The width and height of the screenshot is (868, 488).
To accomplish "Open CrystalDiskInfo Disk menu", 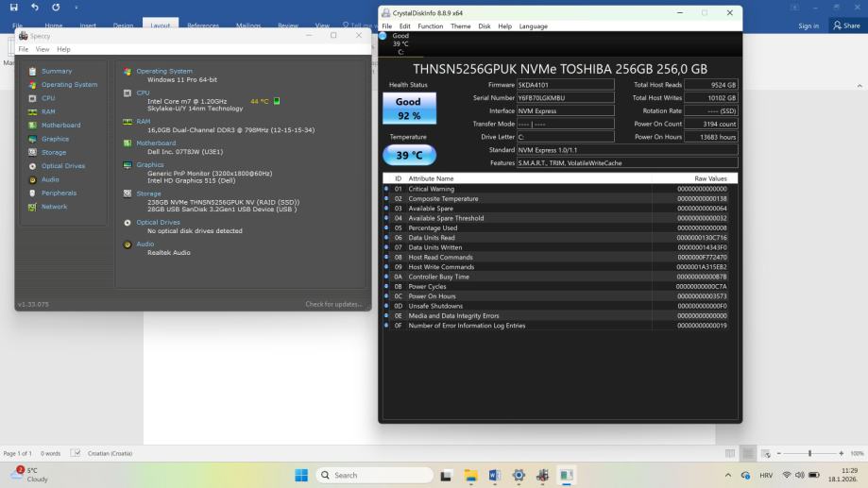I will click(x=485, y=26).
